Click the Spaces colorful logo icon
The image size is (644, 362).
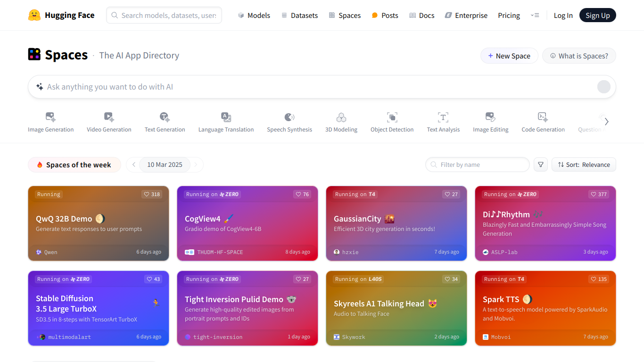[34, 54]
